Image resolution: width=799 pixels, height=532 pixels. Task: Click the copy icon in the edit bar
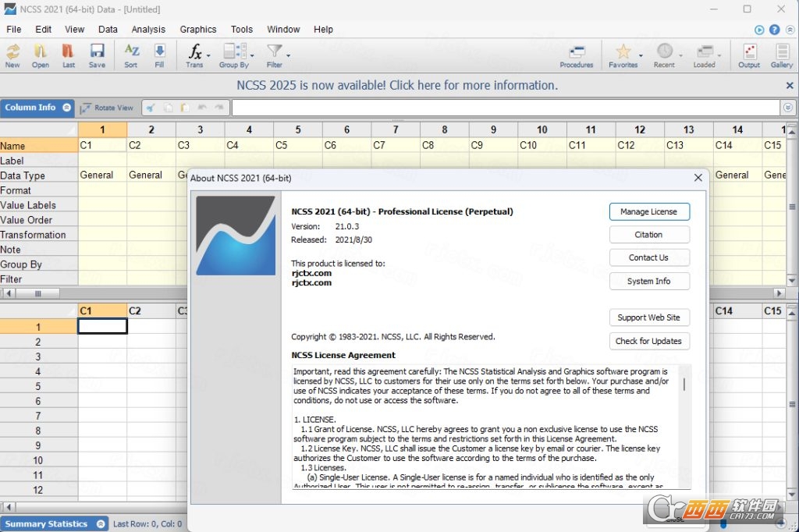[x=168, y=108]
